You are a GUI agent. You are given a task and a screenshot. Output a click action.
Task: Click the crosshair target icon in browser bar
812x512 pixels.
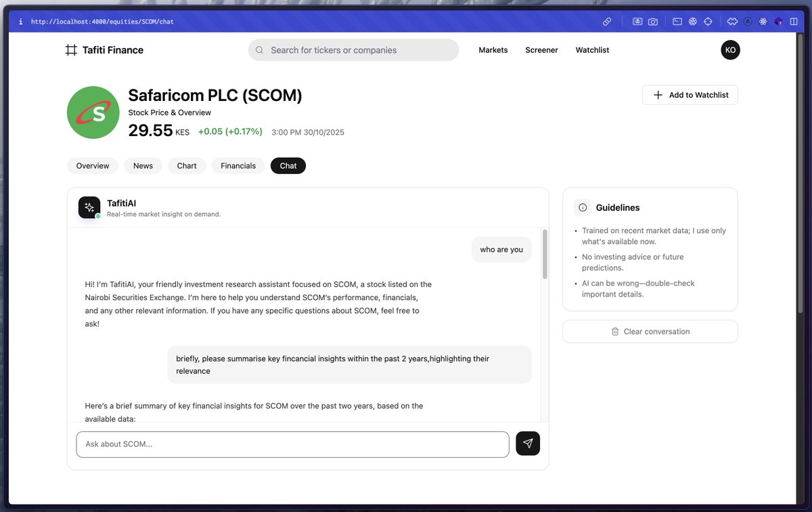tap(708, 22)
